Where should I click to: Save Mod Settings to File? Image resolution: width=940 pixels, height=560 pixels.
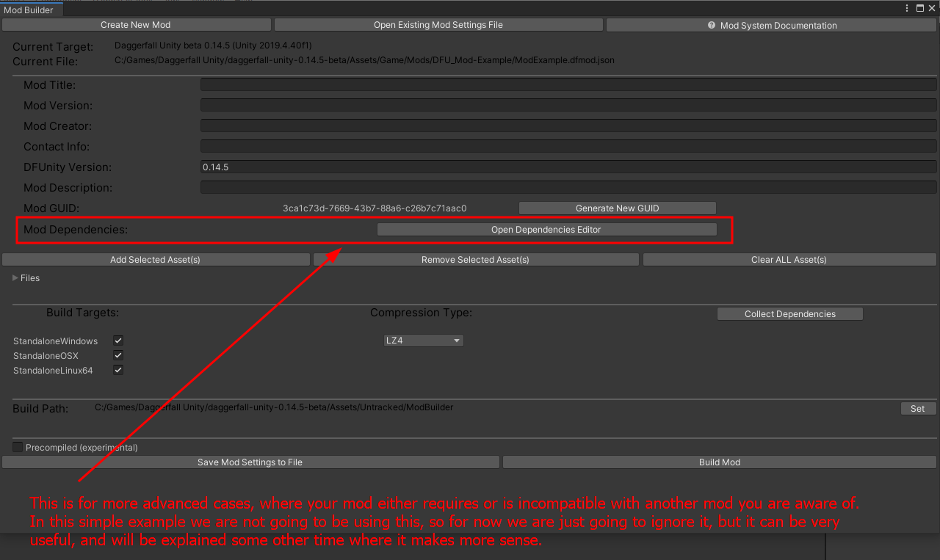pyautogui.click(x=250, y=462)
